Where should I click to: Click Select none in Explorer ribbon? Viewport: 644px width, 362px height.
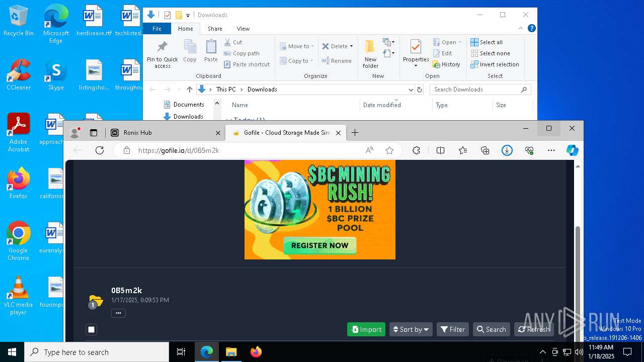490,53
